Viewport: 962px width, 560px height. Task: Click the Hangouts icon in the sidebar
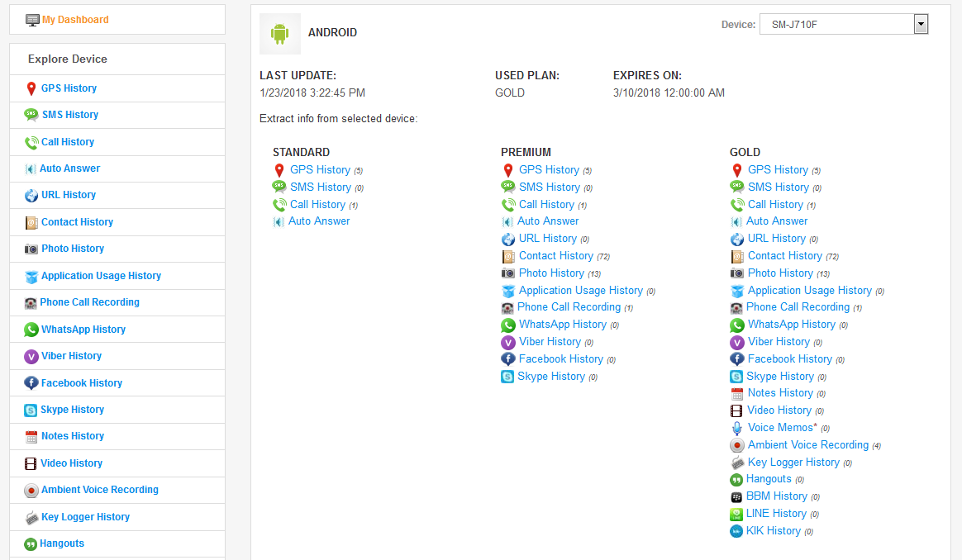[31, 544]
